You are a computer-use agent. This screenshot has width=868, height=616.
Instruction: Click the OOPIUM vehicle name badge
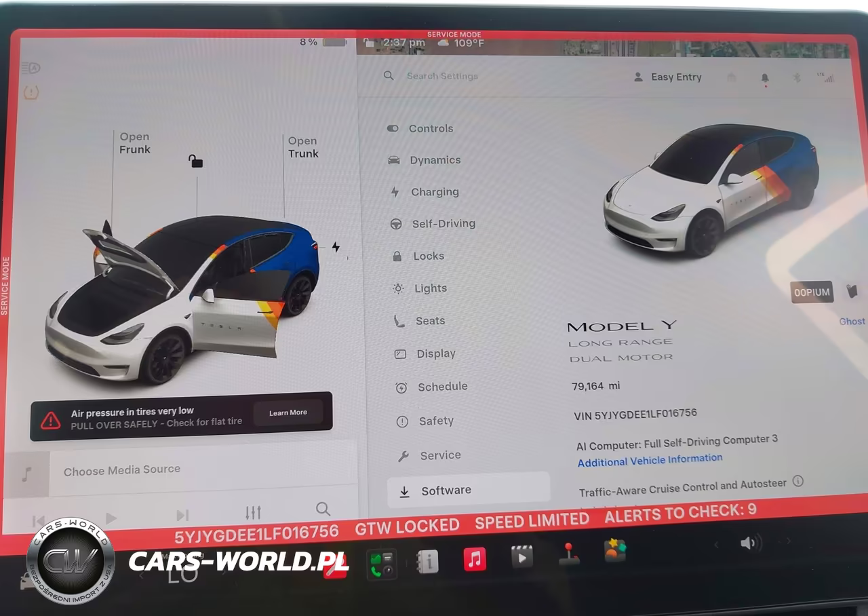point(812,292)
